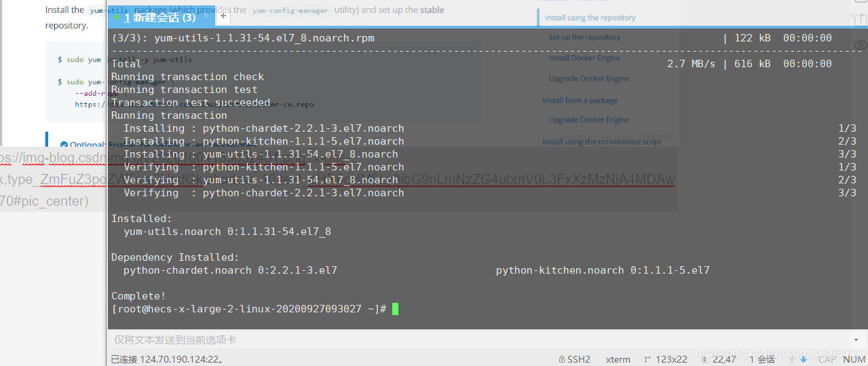
Task: Click the 22,47 cursor position indicator icon
Action: (x=705, y=359)
